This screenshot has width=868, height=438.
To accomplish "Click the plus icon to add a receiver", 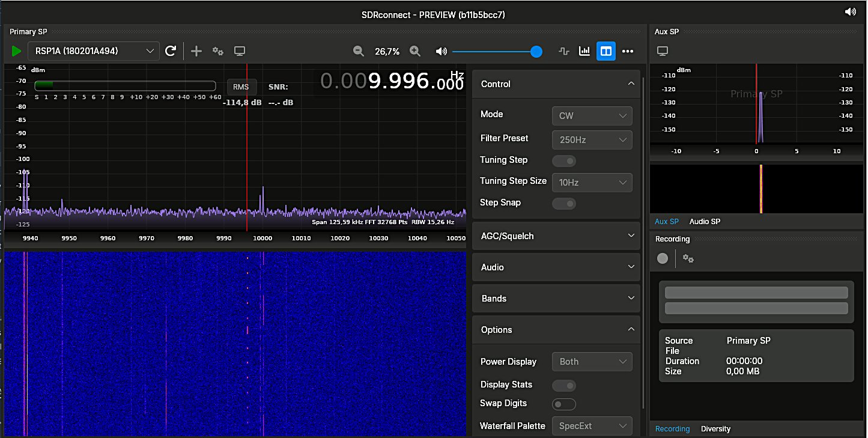I will (x=196, y=51).
